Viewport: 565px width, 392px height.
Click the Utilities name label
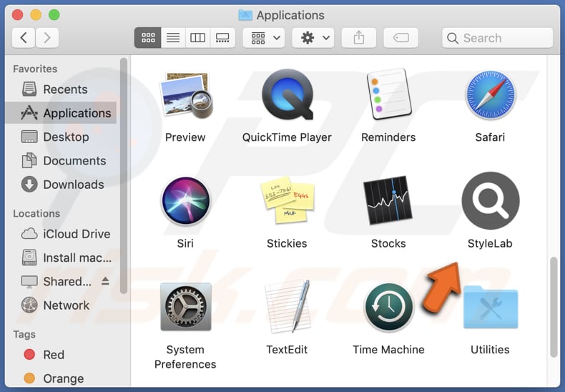coord(490,350)
